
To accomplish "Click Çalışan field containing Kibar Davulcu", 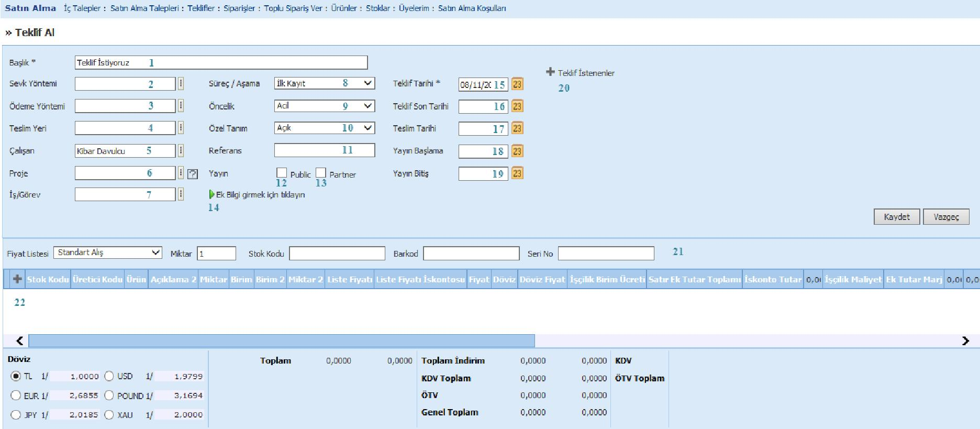I will [x=125, y=151].
